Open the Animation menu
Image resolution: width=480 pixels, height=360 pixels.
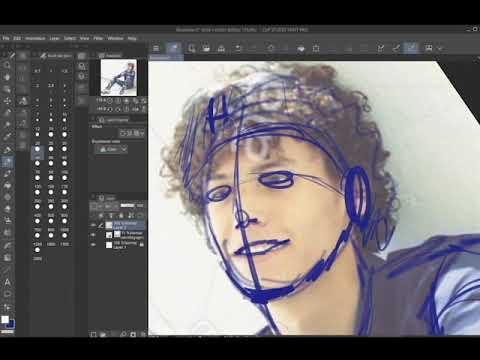click(35, 38)
